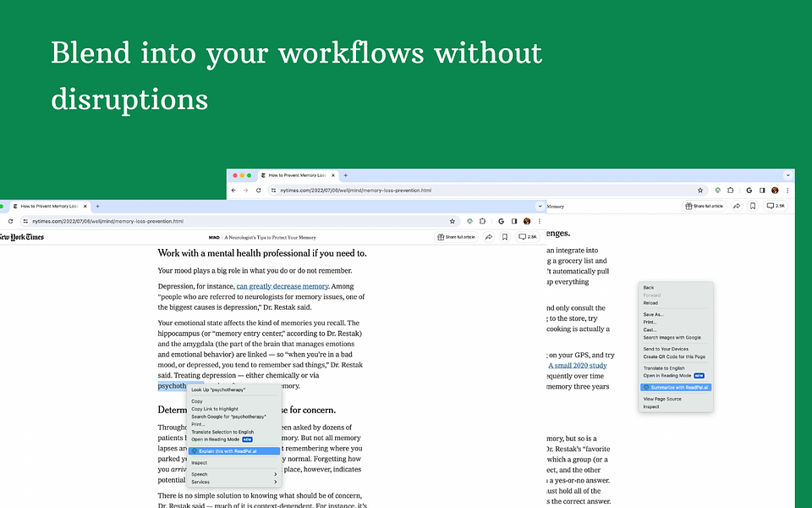Open profile avatar in rear window
Image resolution: width=812 pixels, height=508 pixels.
pyautogui.click(x=775, y=190)
